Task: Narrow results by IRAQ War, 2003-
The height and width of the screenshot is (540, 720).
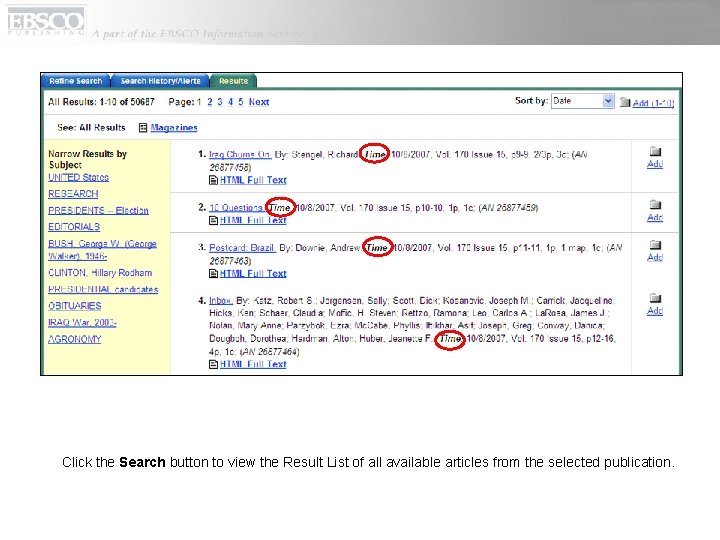Action: [x=82, y=322]
